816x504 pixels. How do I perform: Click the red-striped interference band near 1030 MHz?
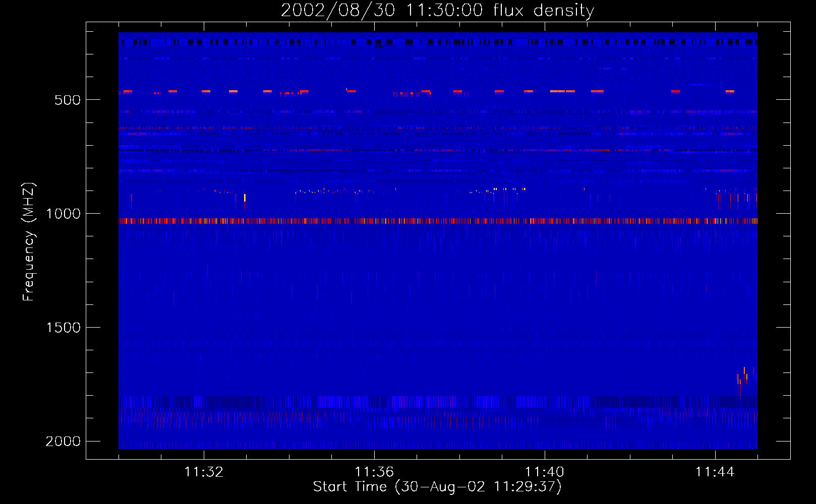[438, 221]
